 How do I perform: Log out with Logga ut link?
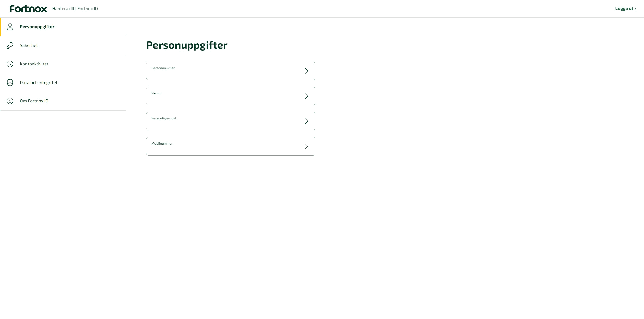(x=625, y=8)
